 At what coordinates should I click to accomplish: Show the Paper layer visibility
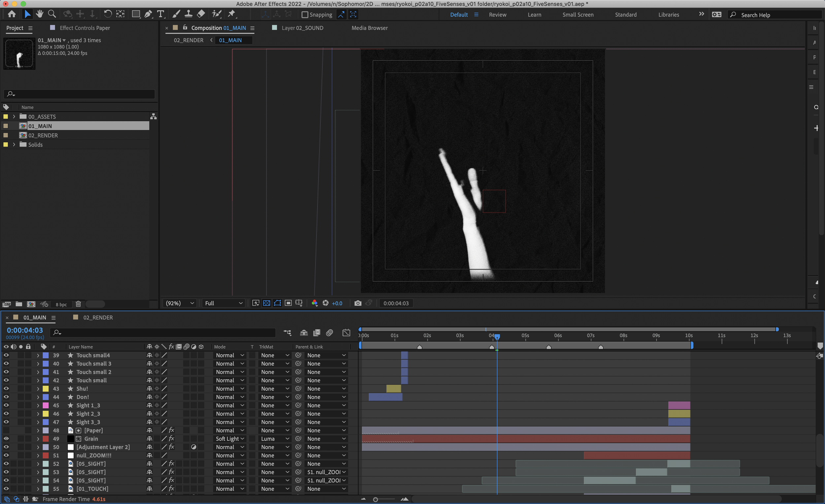click(6, 430)
